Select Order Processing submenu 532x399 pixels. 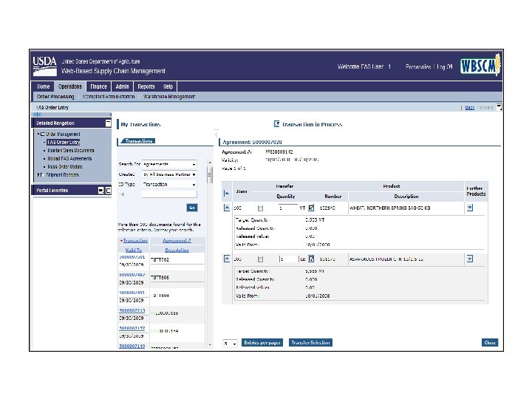point(55,97)
